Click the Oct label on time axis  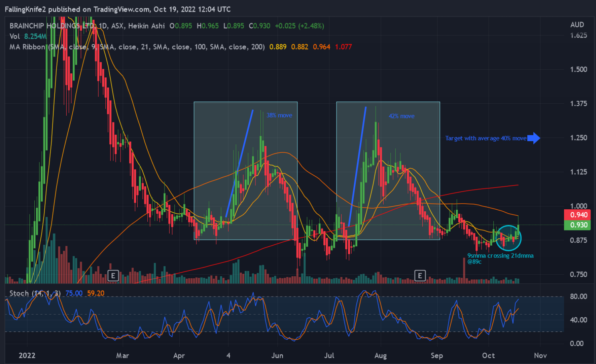pos(488,355)
